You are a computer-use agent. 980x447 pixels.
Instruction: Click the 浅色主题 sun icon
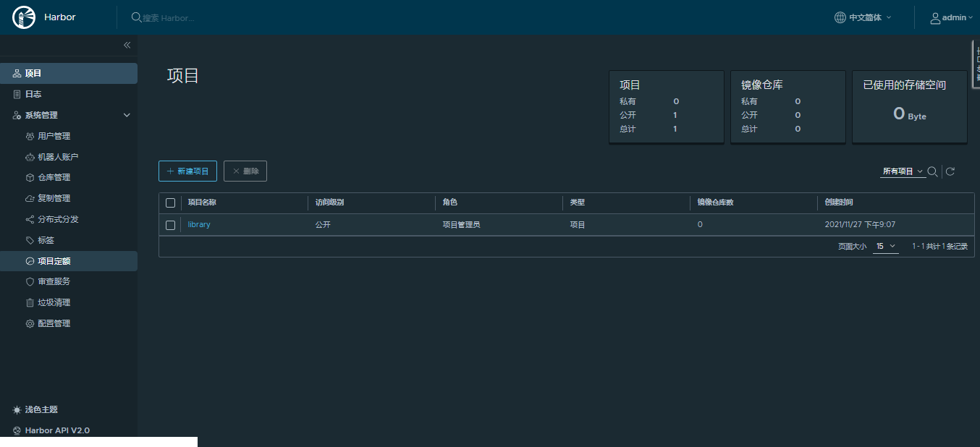click(17, 409)
